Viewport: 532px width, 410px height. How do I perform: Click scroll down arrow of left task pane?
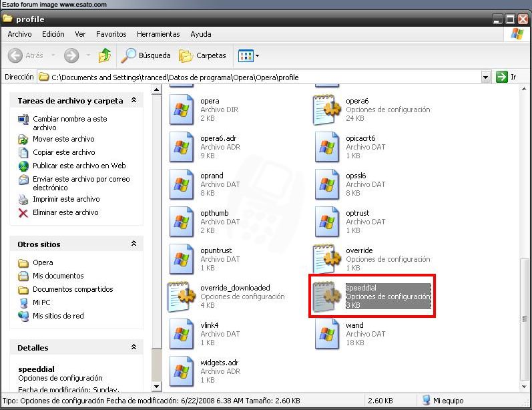pos(156,387)
